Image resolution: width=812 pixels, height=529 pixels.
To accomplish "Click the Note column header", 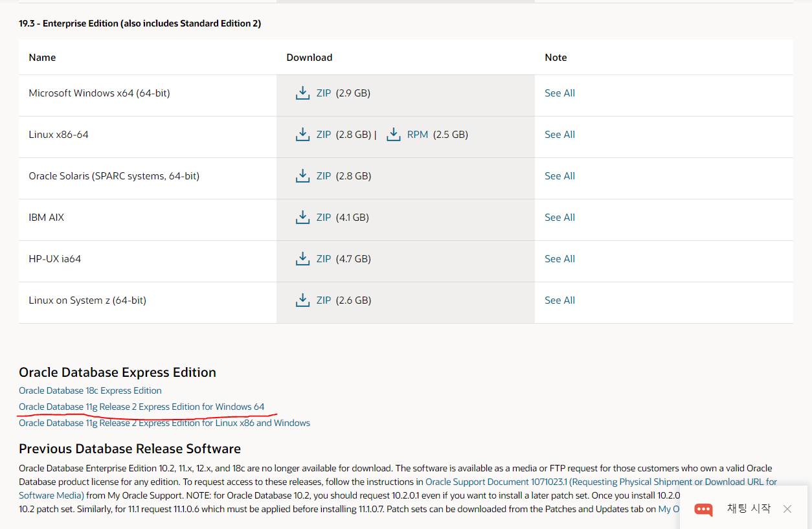I will point(556,58).
